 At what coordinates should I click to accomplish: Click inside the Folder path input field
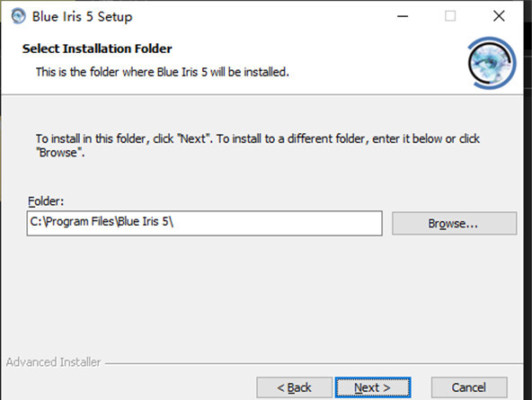coord(205,223)
